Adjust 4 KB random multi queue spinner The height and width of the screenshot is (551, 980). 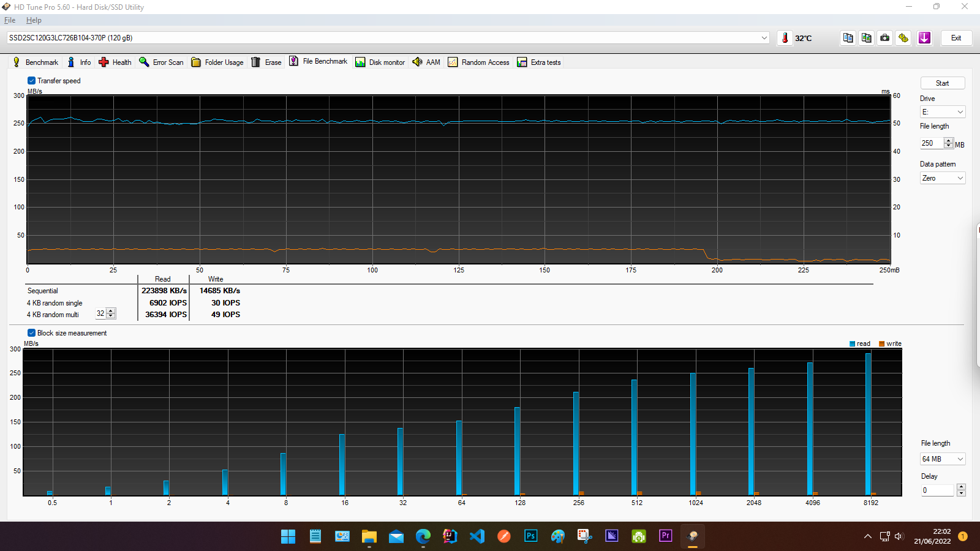click(x=111, y=313)
